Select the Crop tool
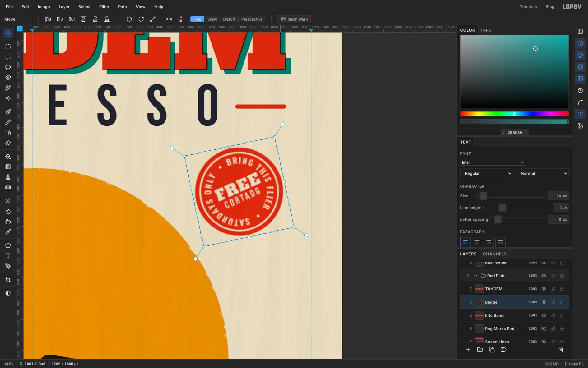Image resolution: width=588 pixels, height=368 pixels. (x=8, y=280)
